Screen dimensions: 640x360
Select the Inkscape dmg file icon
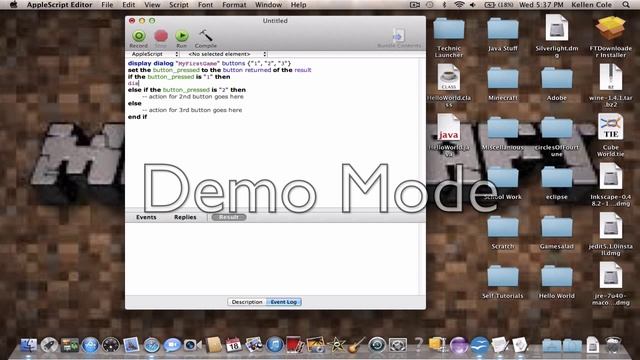point(611,185)
